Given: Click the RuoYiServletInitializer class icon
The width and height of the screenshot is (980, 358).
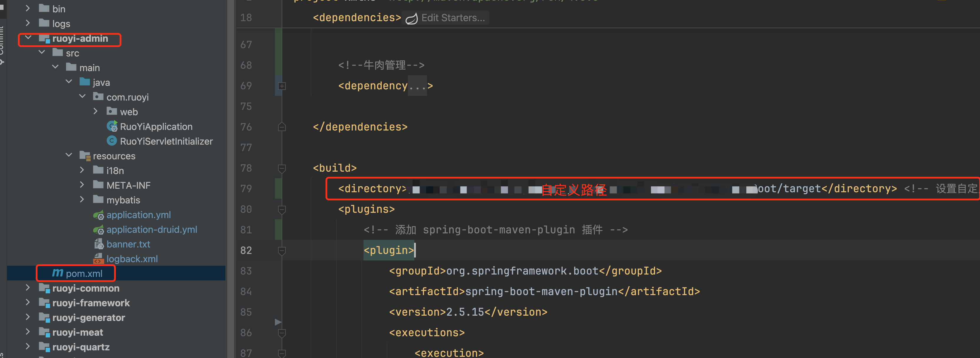Looking at the screenshot, I should pyautogui.click(x=112, y=141).
